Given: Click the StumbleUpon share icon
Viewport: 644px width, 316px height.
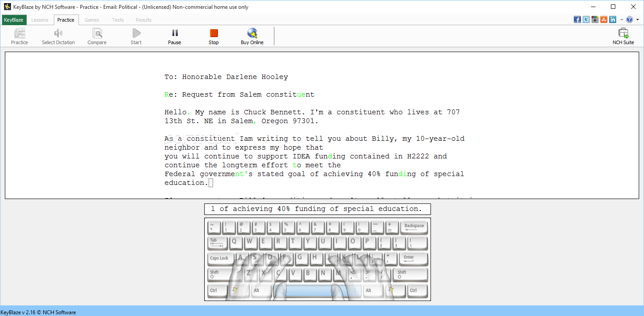Looking at the screenshot, I should pos(604,19).
